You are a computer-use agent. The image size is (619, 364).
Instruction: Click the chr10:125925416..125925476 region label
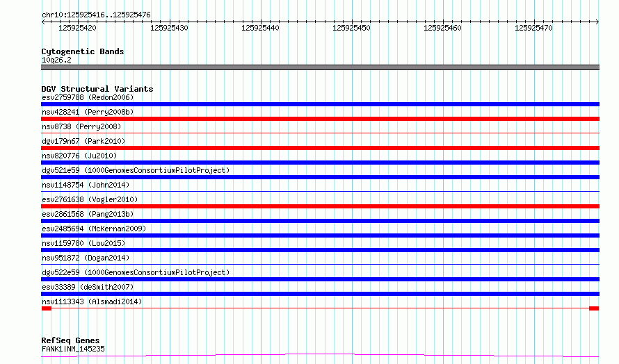pos(96,15)
